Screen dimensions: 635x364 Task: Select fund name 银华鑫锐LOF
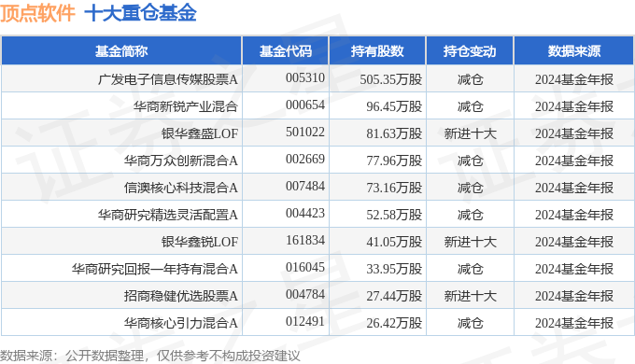tap(200, 242)
